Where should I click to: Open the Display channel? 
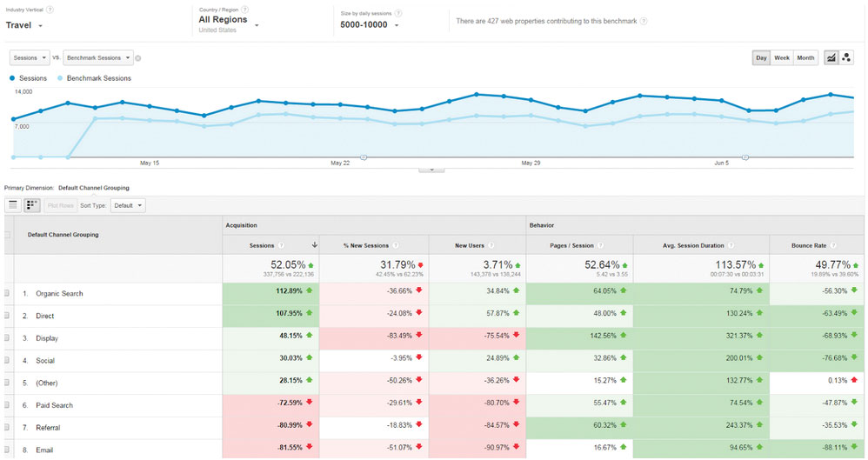(47, 338)
